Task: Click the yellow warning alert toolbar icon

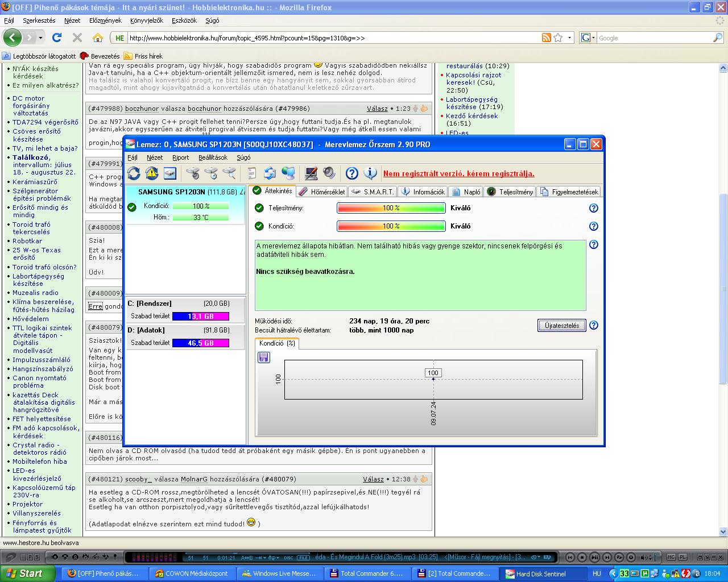Action: (152, 173)
